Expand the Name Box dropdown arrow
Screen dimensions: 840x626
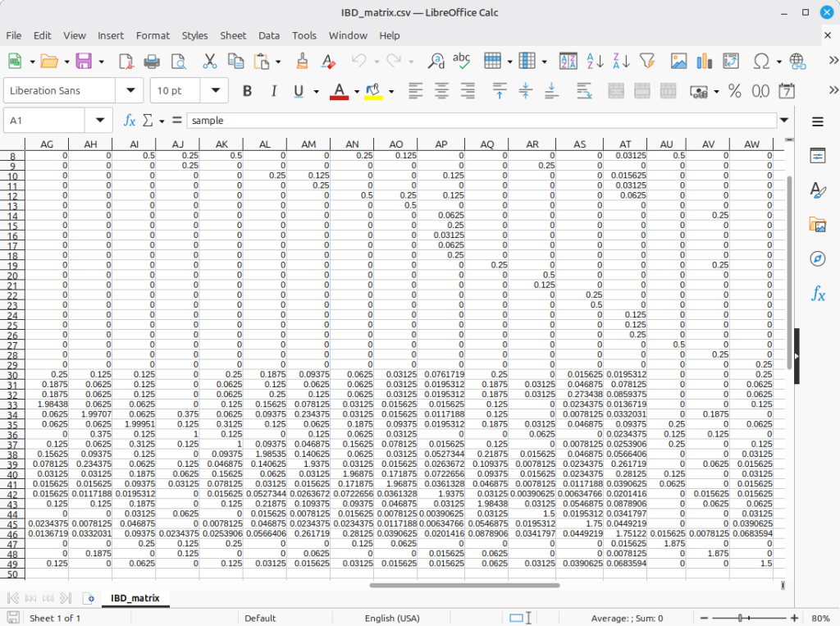99,121
